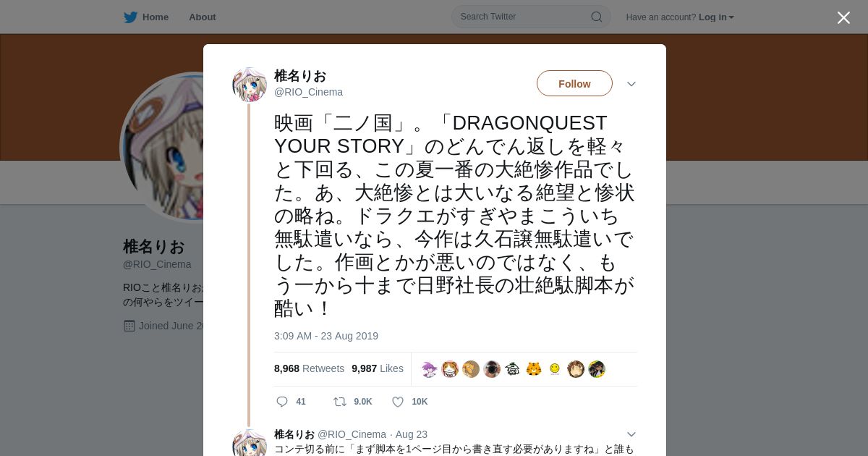Click the yellow smiley liker avatar
Image resolution: width=868 pixels, height=456 pixels.
click(555, 369)
